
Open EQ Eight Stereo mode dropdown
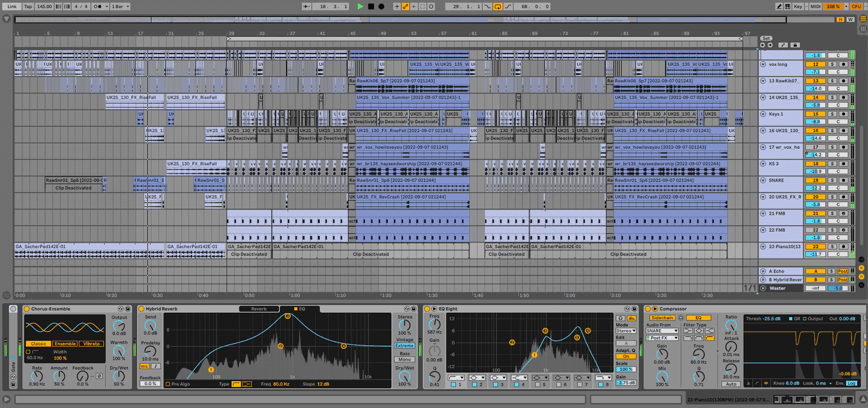pyautogui.click(x=626, y=331)
